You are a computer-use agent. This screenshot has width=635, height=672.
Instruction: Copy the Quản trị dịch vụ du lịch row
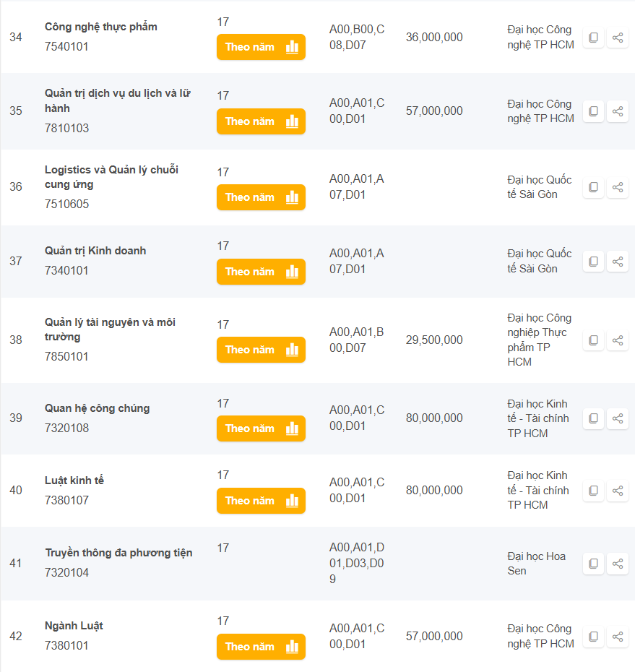click(593, 111)
